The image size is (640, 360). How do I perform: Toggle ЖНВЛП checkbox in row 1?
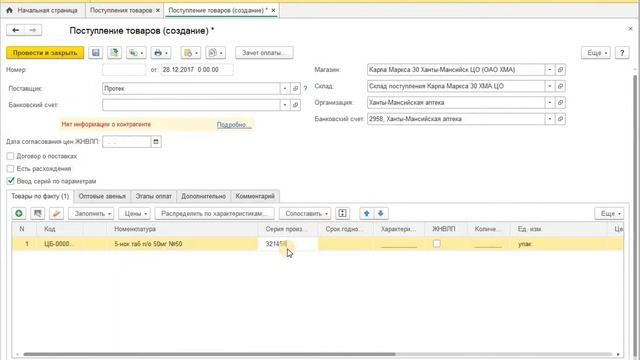click(x=437, y=244)
